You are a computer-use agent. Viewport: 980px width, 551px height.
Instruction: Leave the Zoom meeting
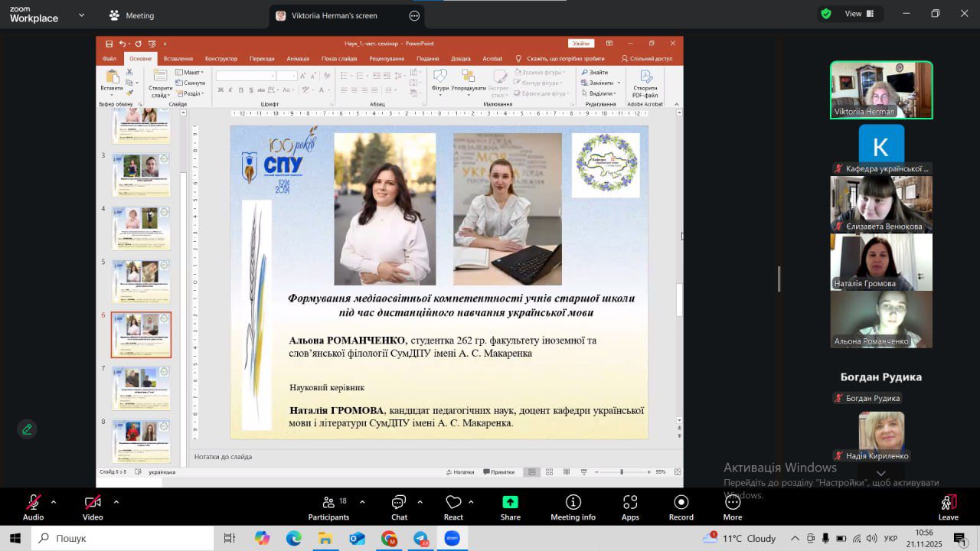point(948,507)
